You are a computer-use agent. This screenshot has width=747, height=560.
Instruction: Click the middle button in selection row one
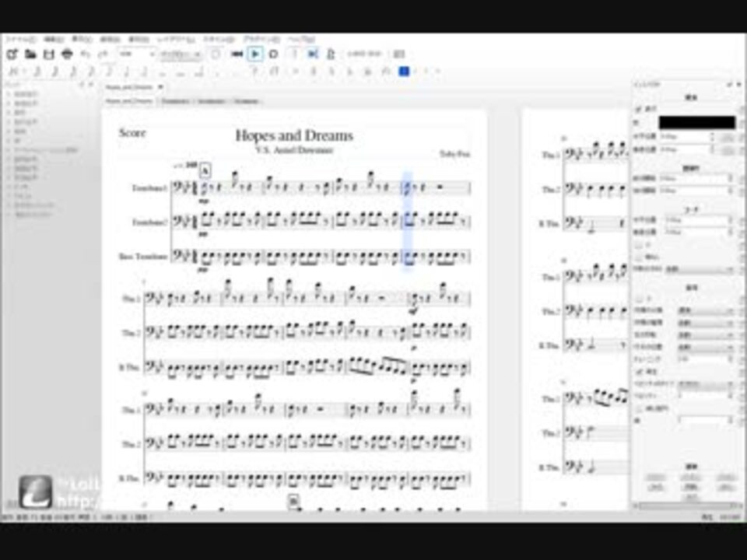(690, 478)
